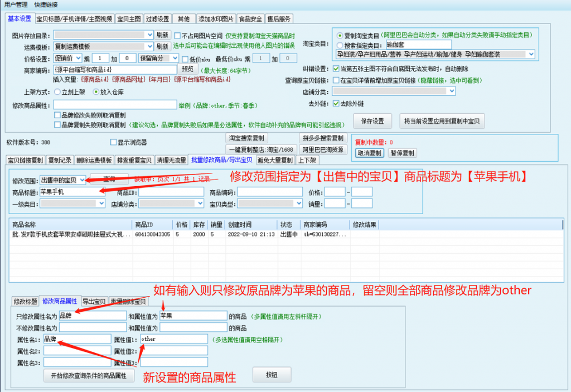This screenshot has width=571, height=392.
Task: Click the 保存设置 button
Action: click(372, 122)
